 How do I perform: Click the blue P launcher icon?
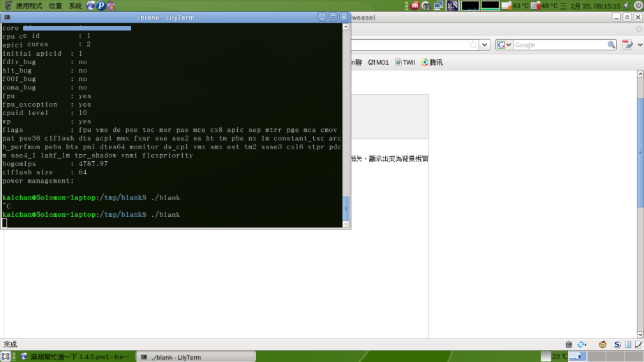pyautogui.click(x=100, y=6)
